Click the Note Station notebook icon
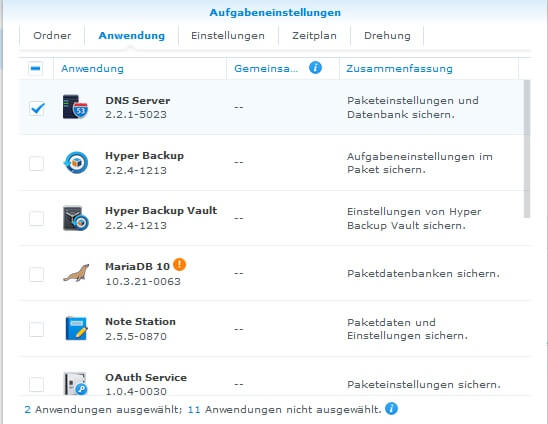Viewport: 548px width, 424px height. pyautogui.click(x=76, y=329)
